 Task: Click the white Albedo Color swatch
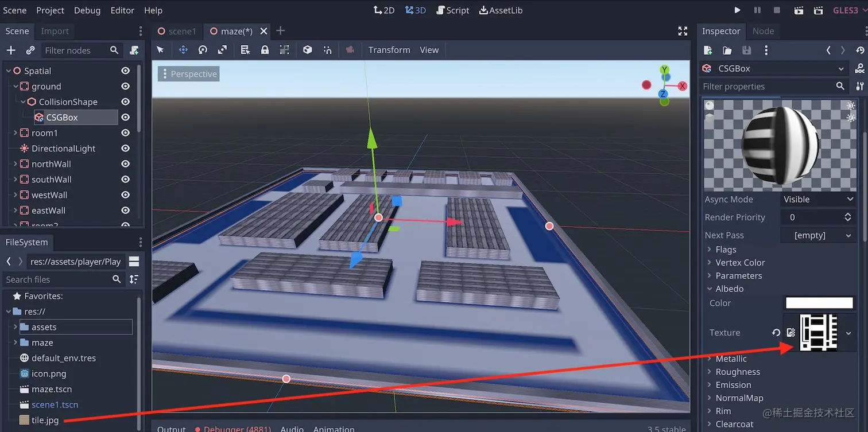819,303
